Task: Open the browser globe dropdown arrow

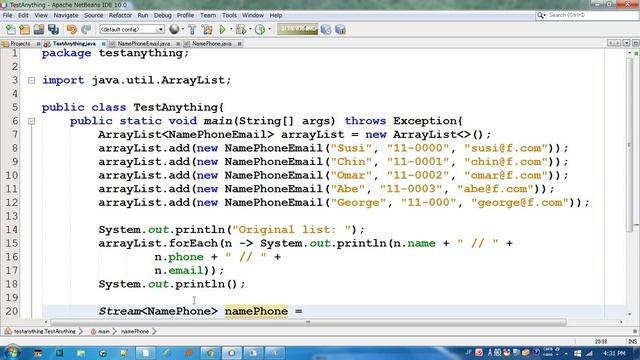Action: pos(182,29)
